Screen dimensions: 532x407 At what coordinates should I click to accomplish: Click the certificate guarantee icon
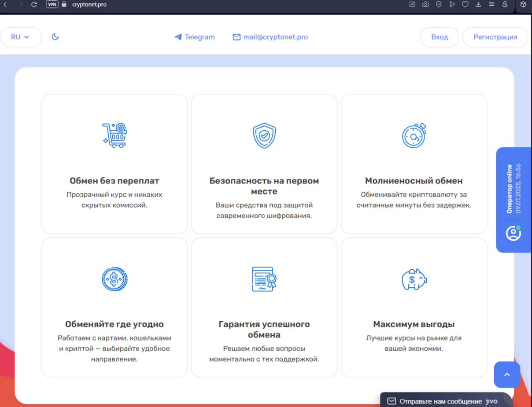pyautogui.click(x=264, y=279)
